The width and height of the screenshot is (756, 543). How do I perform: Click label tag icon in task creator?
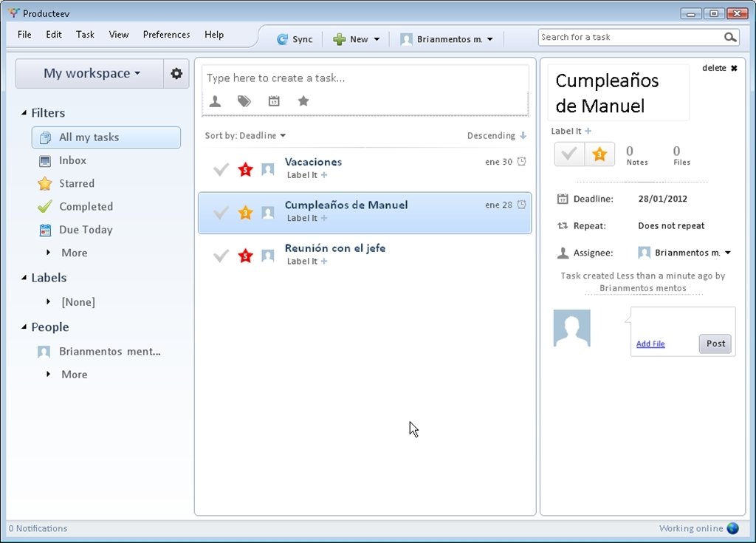tap(244, 101)
